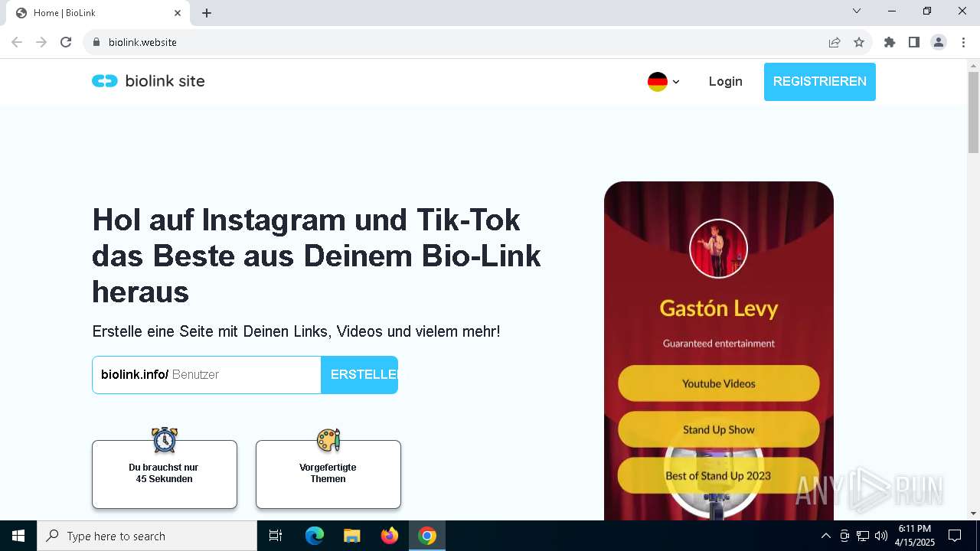The width and height of the screenshot is (980, 551).
Task: Launch Firefox from taskbar
Action: pos(390,536)
